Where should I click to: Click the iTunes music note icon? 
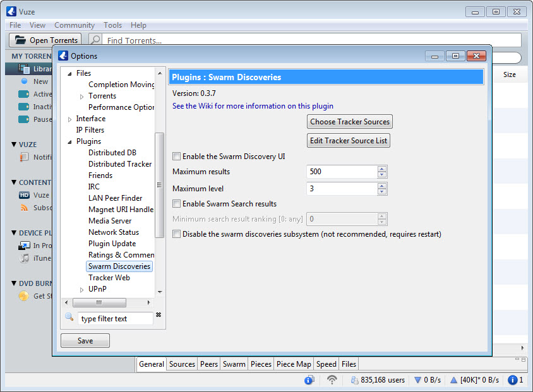tap(24, 258)
